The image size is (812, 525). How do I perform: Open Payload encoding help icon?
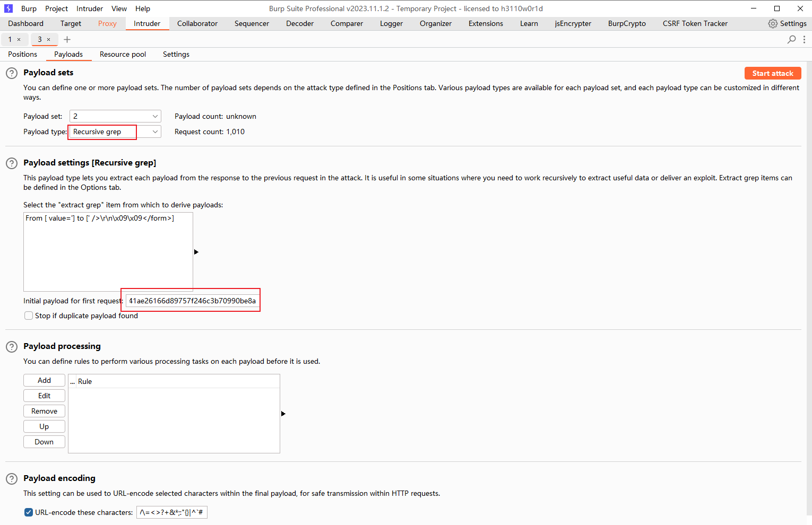pos(12,479)
